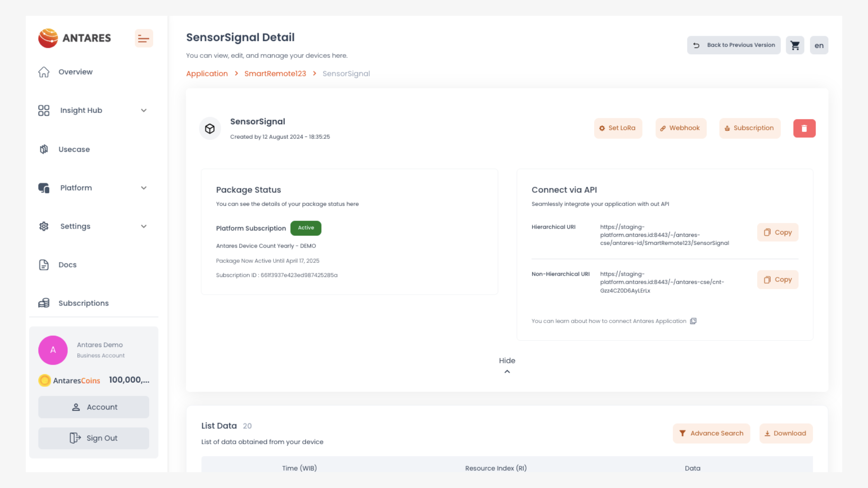Open the shopping cart
Screen dimensions: 868x488
pyautogui.click(x=795, y=45)
